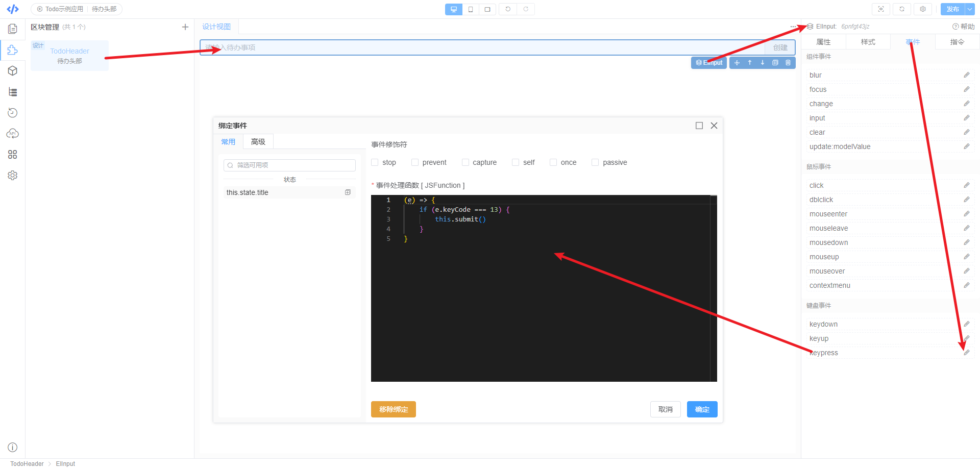Screen dimensions: 980x469
Task: Click the 创建 button in canvas
Action: click(x=780, y=47)
